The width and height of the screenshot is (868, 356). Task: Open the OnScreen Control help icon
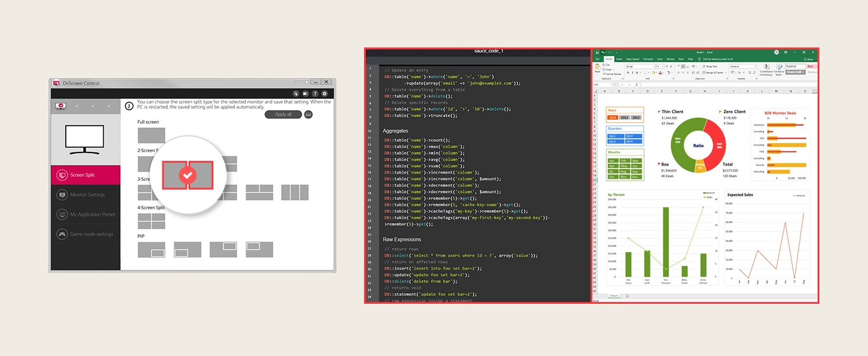315,93
